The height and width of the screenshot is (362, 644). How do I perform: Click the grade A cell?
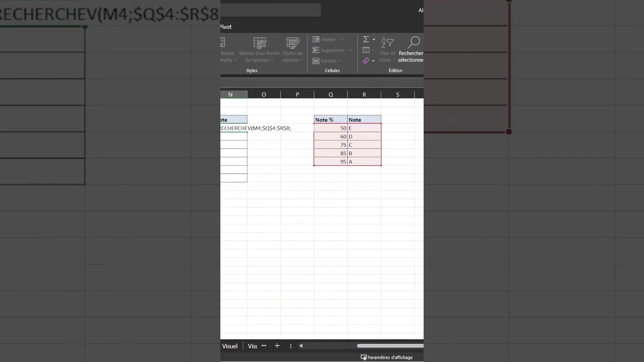click(x=364, y=161)
